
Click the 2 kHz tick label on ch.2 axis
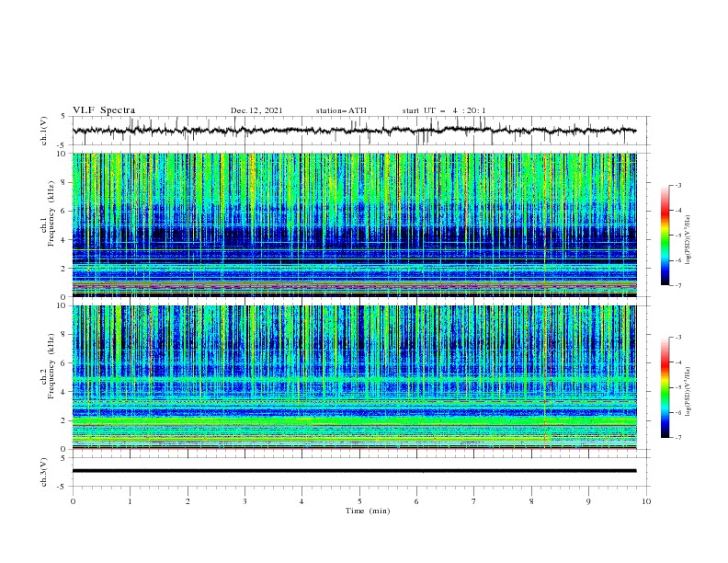[64, 420]
